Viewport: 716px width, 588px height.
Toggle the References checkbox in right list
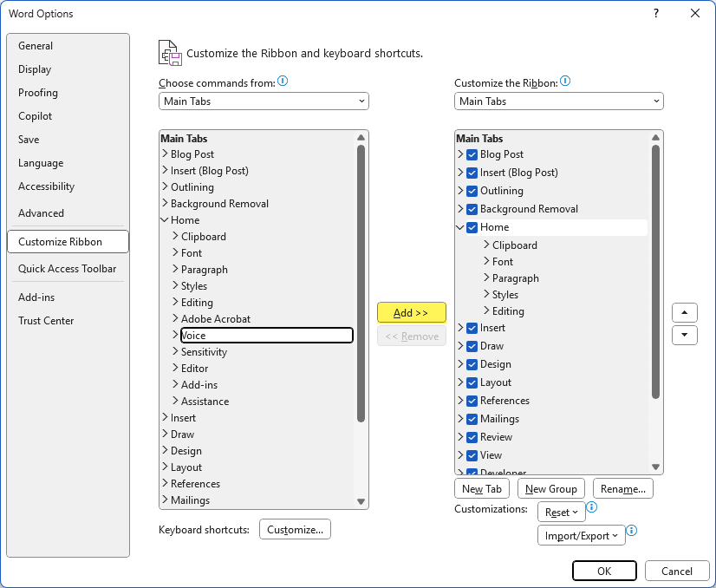(x=472, y=402)
